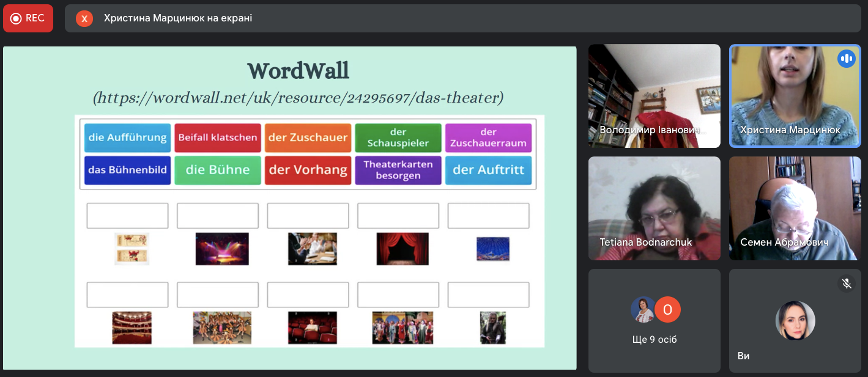Click the muted microphone icon on your tile

click(x=846, y=284)
